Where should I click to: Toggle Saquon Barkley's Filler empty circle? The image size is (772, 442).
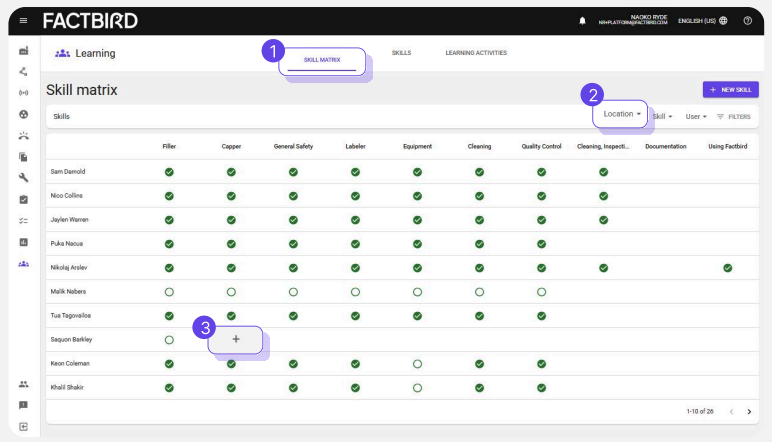(169, 340)
